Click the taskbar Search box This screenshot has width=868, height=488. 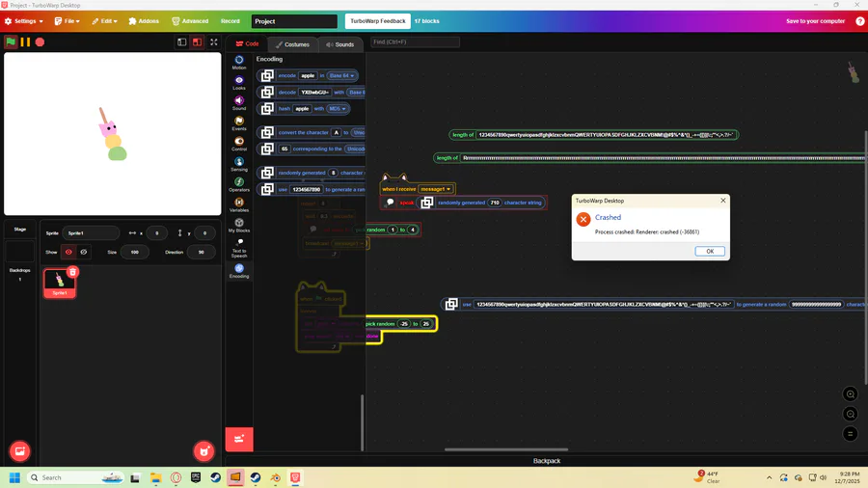pyautogui.click(x=75, y=477)
